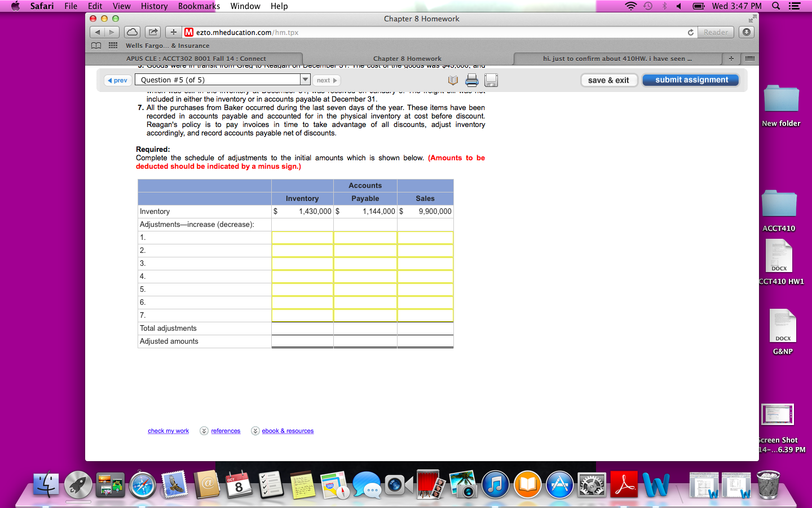
Task: Click the printer icon to print question
Action: click(472, 80)
